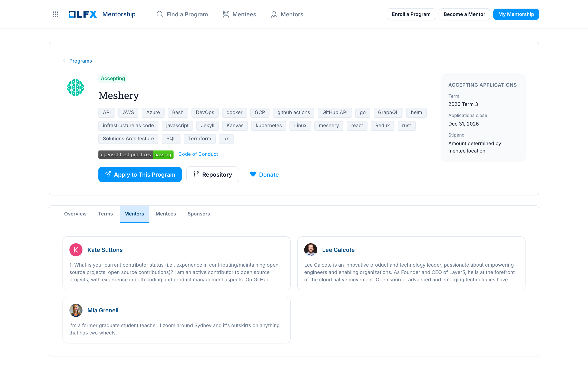
Task: Open the Repository button
Action: point(213,174)
